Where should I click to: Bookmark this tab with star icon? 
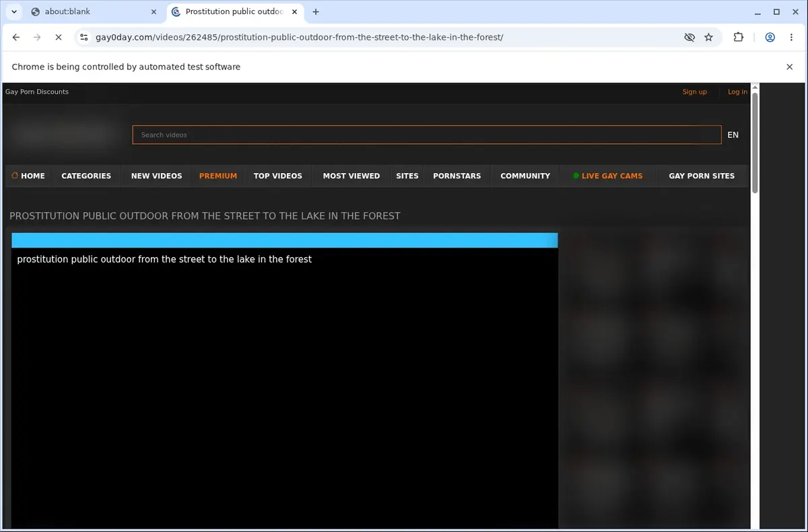(708, 38)
